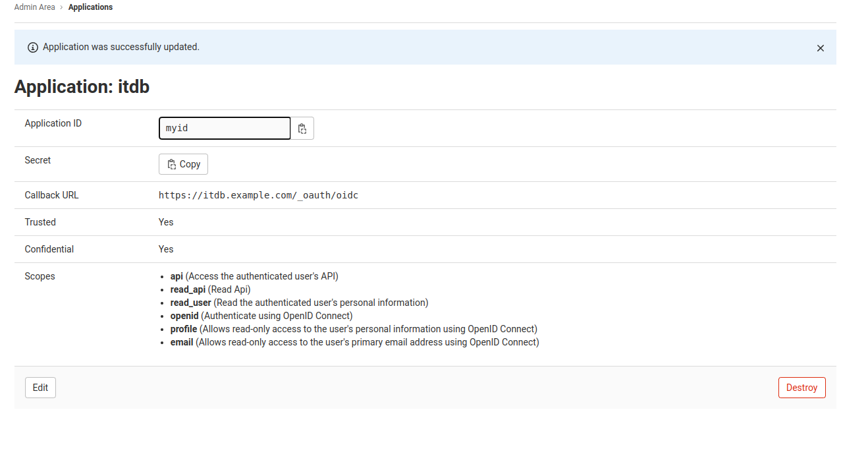This screenshot has width=868, height=472.
Task: Click the Application: itdb page heading
Action: point(82,86)
